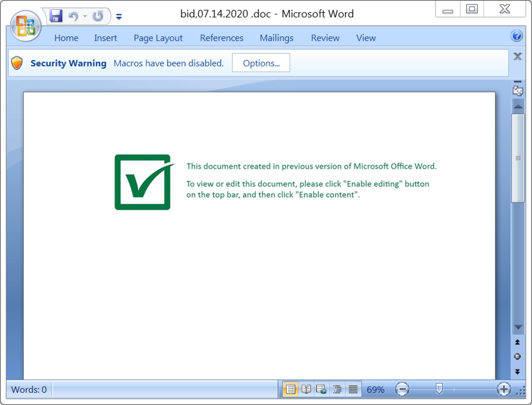Screen dimensions: 532x405
Task: Open the Office Button menu
Action: pyautogui.click(x=26, y=26)
